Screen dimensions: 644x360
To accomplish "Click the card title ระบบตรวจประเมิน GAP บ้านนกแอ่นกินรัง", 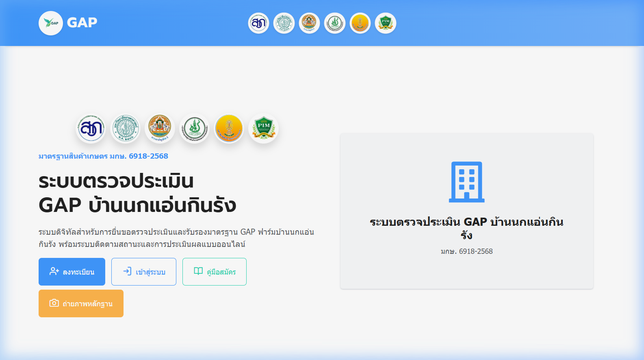I will [466, 228].
